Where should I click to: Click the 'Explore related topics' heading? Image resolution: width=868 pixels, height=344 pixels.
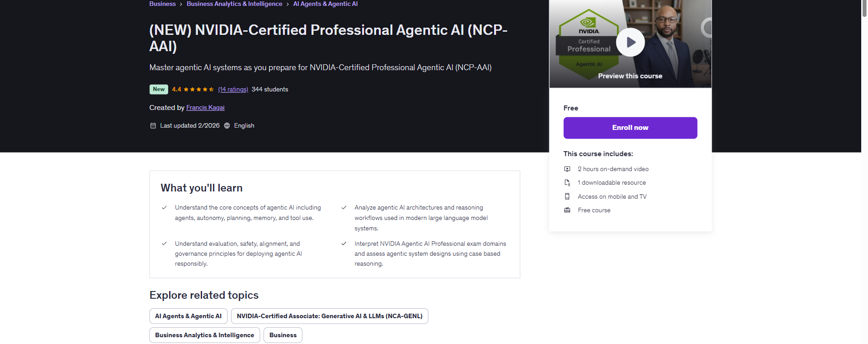coord(204,295)
